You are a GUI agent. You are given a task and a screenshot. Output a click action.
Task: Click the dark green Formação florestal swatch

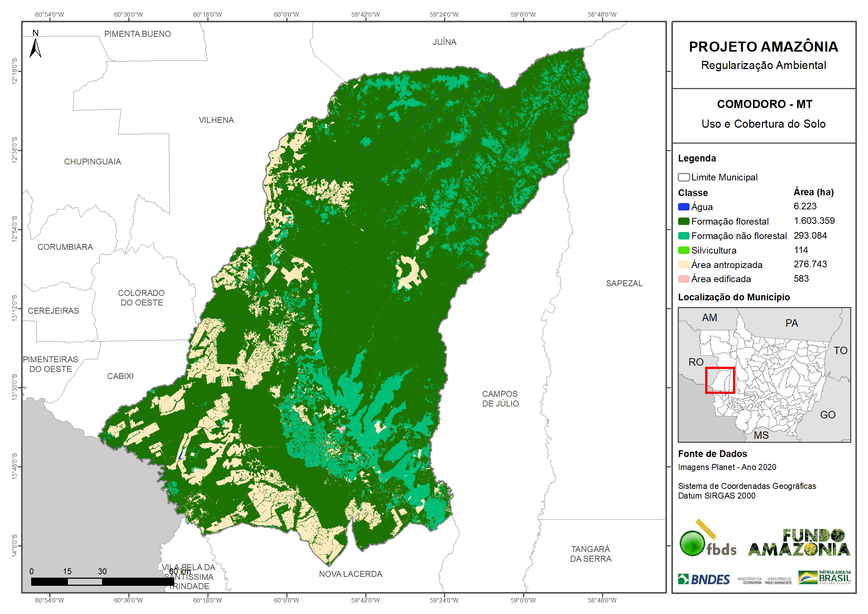(684, 221)
